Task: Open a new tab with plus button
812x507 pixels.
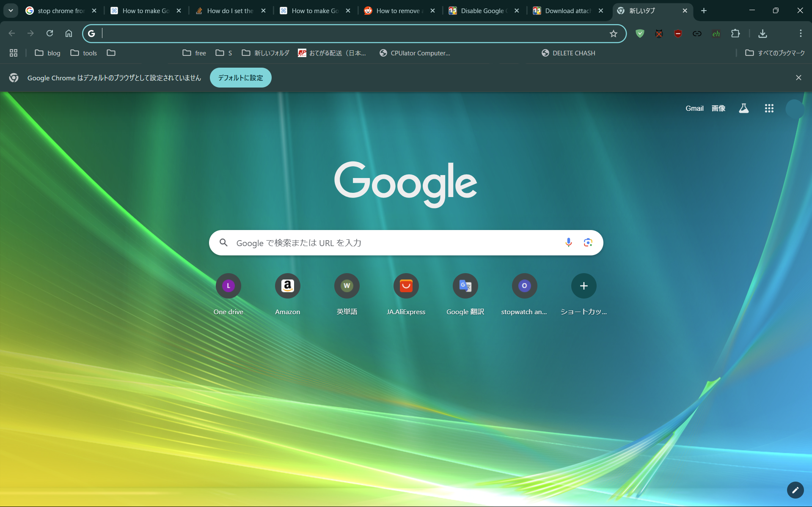Action: point(704,11)
